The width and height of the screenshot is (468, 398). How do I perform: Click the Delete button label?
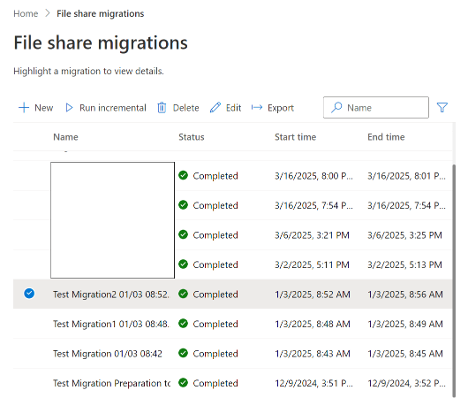click(x=186, y=108)
